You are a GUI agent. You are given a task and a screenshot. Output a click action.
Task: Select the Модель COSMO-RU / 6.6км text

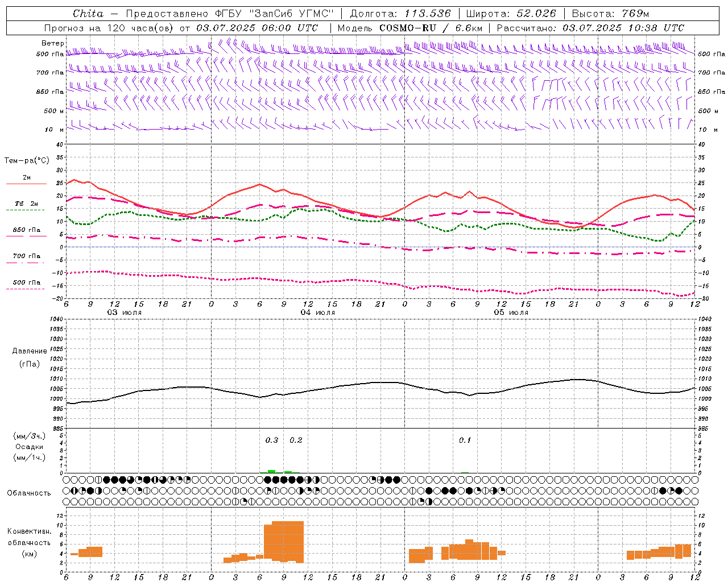[x=410, y=28]
